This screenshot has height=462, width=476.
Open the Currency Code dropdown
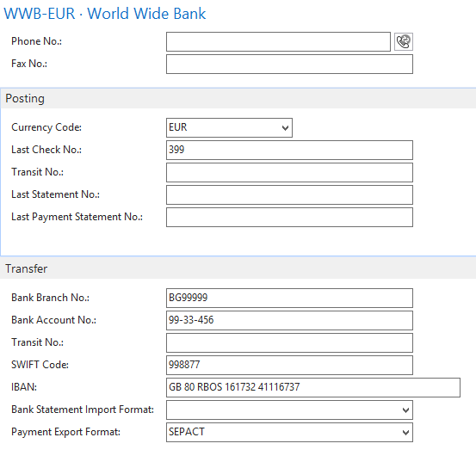[x=285, y=127]
